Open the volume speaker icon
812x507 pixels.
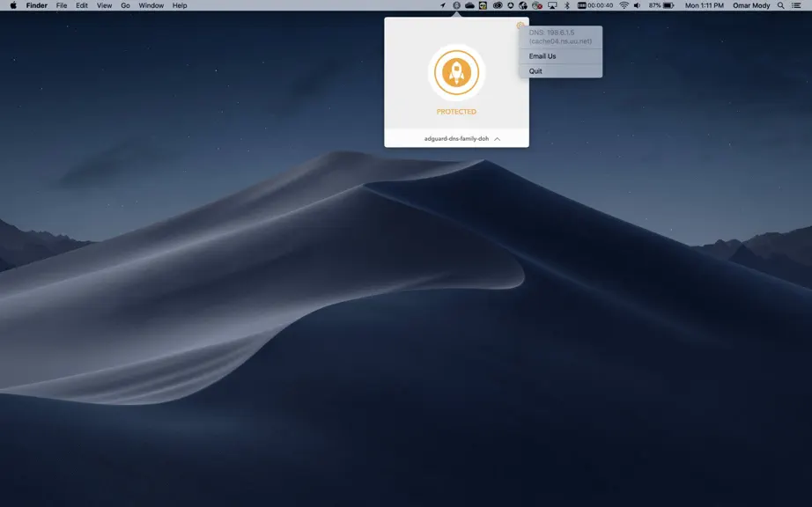[x=637, y=5]
